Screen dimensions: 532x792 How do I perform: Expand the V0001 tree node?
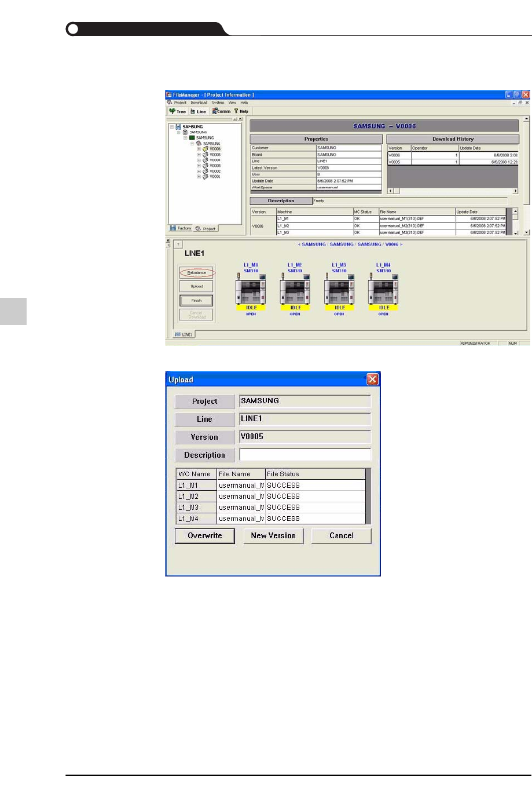pyautogui.click(x=199, y=177)
